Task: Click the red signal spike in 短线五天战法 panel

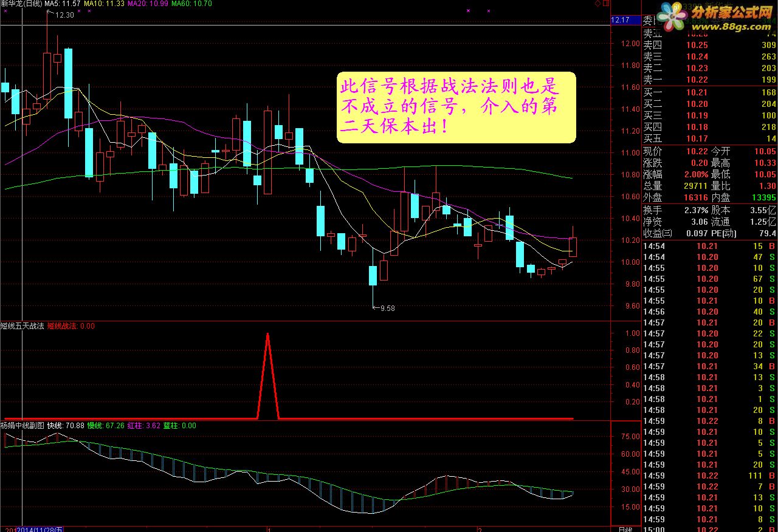Action: [x=268, y=375]
